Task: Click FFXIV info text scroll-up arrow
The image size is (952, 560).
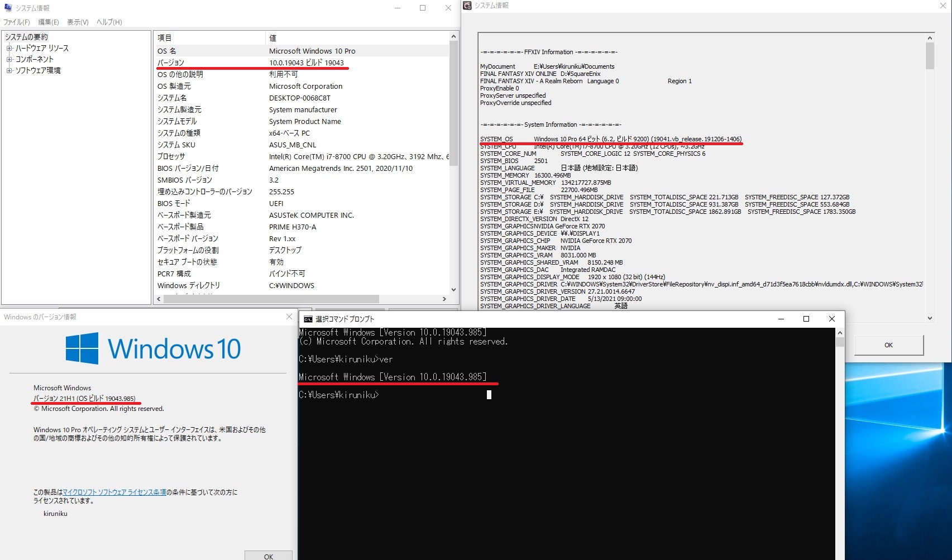Action: pyautogui.click(x=930, y=38)
